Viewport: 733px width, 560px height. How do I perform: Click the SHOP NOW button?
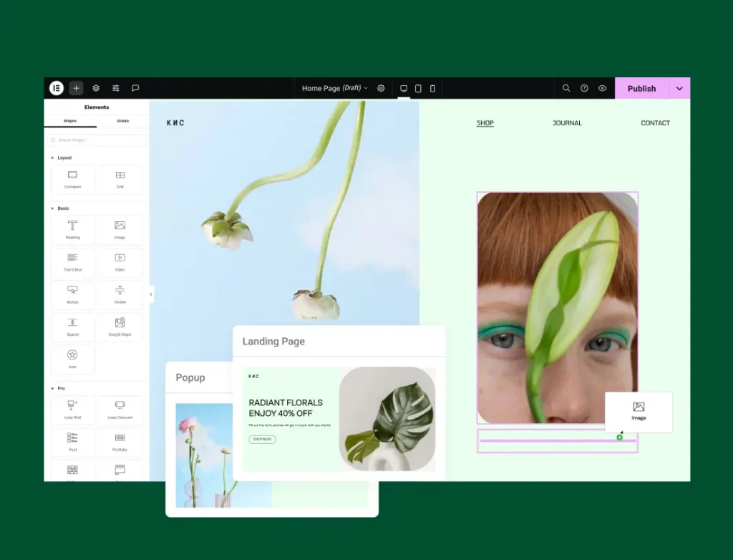click(x=262, y=439)
